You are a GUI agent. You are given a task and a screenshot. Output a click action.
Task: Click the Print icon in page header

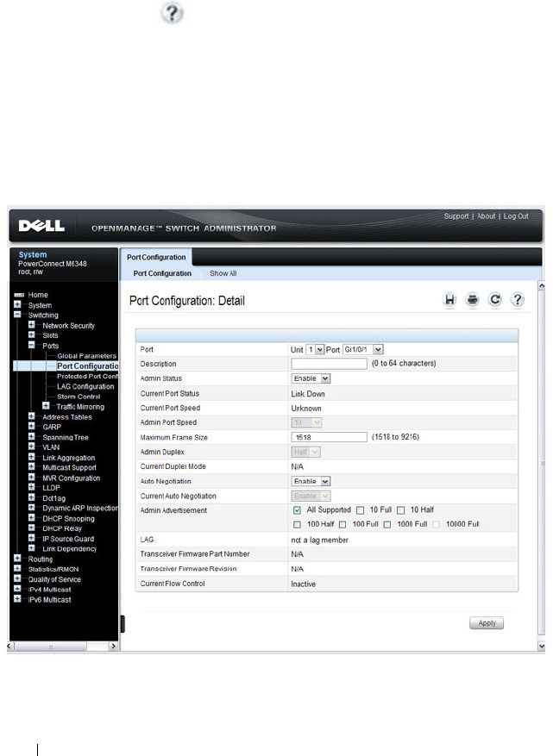pos(472,300)
